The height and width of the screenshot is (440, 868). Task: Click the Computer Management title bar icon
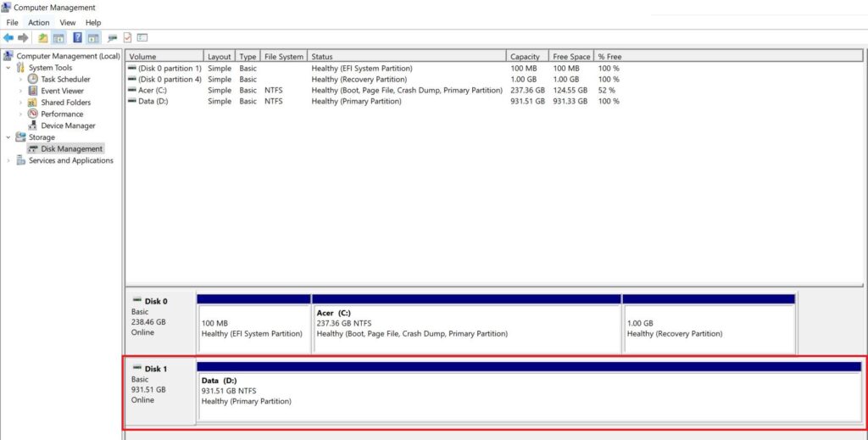click(7, 7)
